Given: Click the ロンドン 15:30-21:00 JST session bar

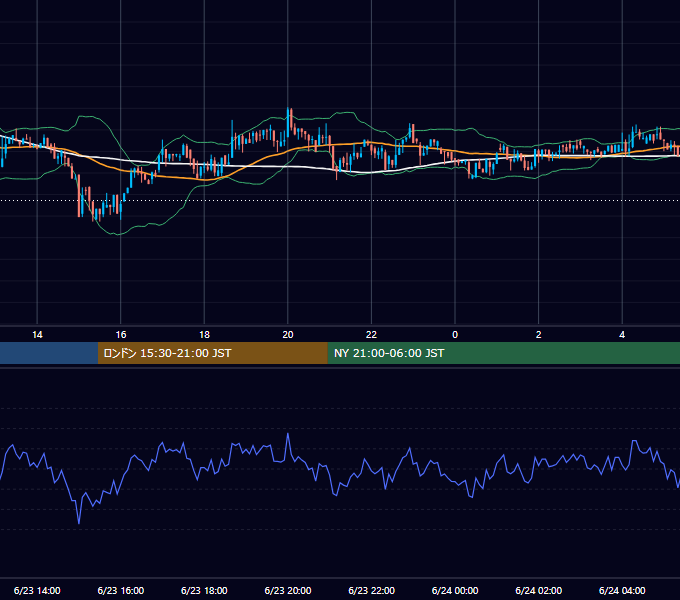Looking at the screenshot, I should [212, 353].
